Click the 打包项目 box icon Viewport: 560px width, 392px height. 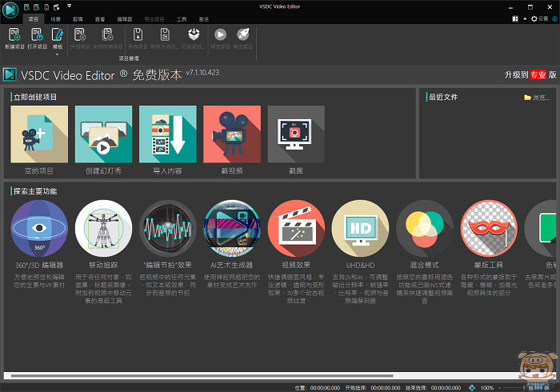(x=194, y=34)
